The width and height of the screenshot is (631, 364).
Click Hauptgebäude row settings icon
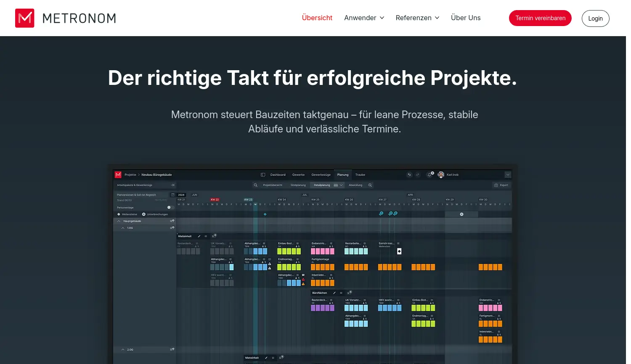(172, 221)
